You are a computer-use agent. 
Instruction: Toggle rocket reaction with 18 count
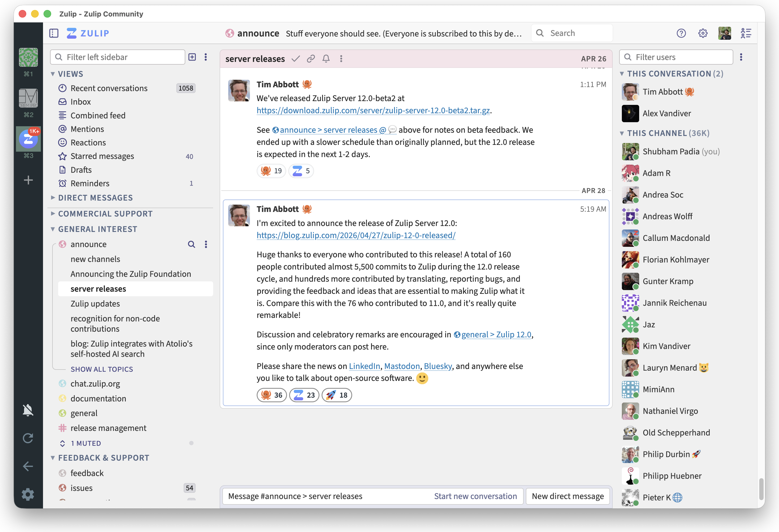(x=336, y=395)
